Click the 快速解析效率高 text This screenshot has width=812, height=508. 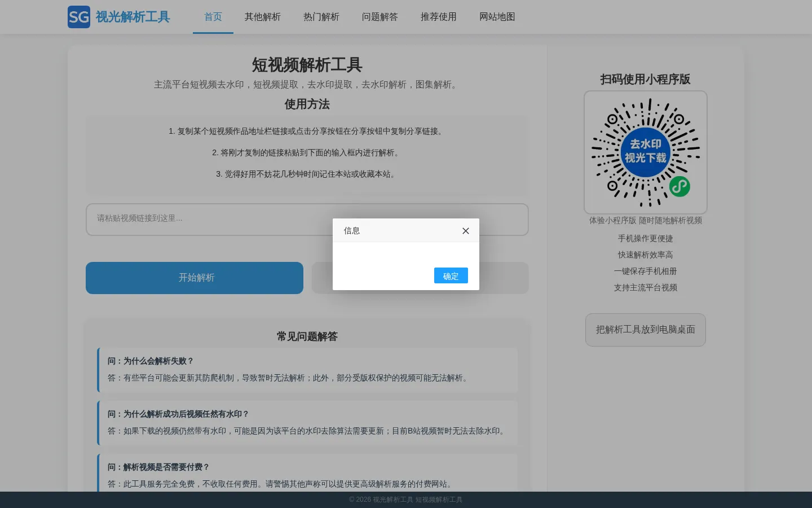click(646, 255)
